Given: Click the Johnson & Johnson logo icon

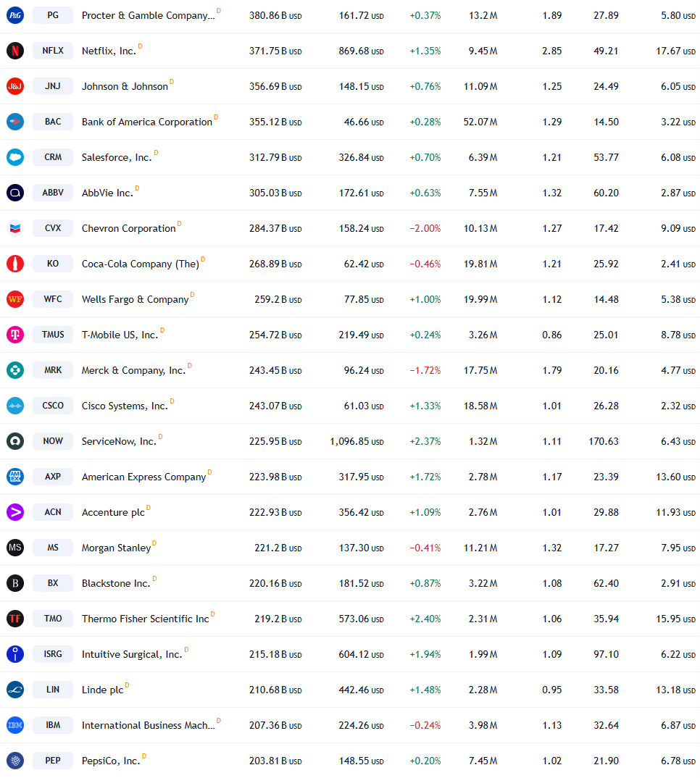Looking at the screenshot, I should pos(15,86).
